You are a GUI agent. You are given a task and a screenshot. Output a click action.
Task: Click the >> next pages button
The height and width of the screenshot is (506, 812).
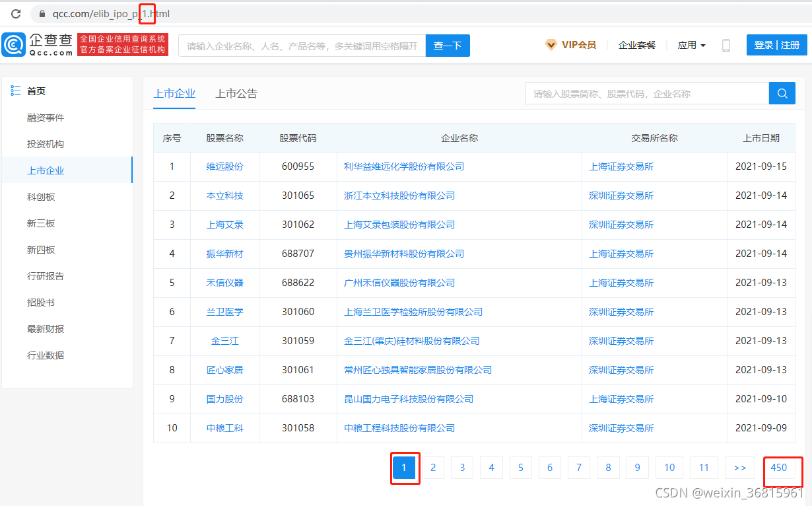[740, 468]
